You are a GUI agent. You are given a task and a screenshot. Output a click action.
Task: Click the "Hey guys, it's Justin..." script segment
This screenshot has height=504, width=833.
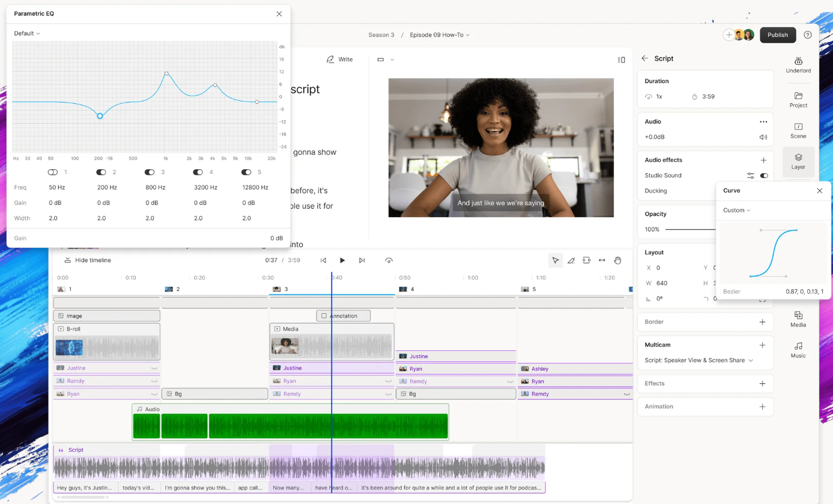[x=85, y=488]
